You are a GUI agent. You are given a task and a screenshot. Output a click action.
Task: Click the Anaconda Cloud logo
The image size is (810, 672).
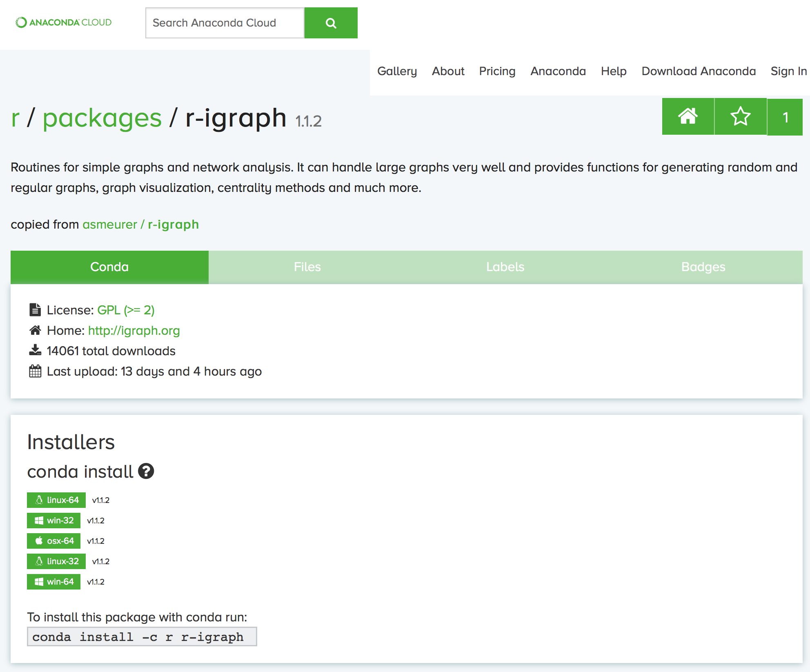tap(63, 22)
